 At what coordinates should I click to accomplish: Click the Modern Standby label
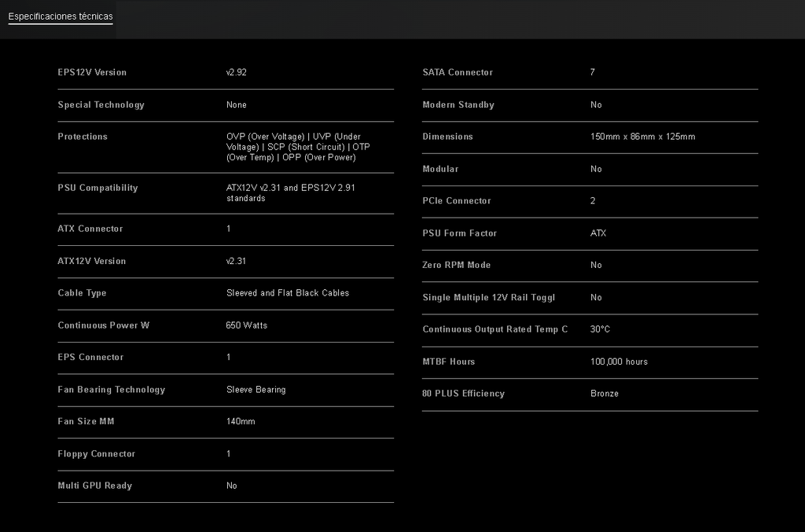click(x=458, y=105)
